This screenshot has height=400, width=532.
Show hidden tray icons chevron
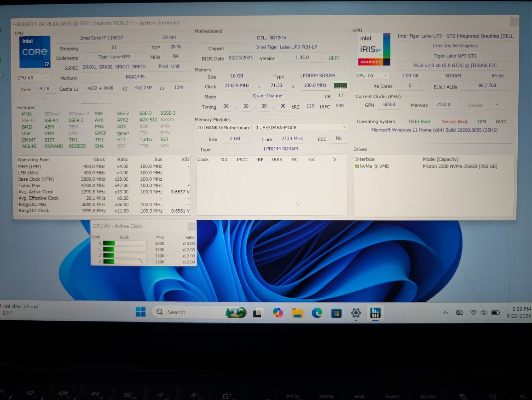[445, 312]
